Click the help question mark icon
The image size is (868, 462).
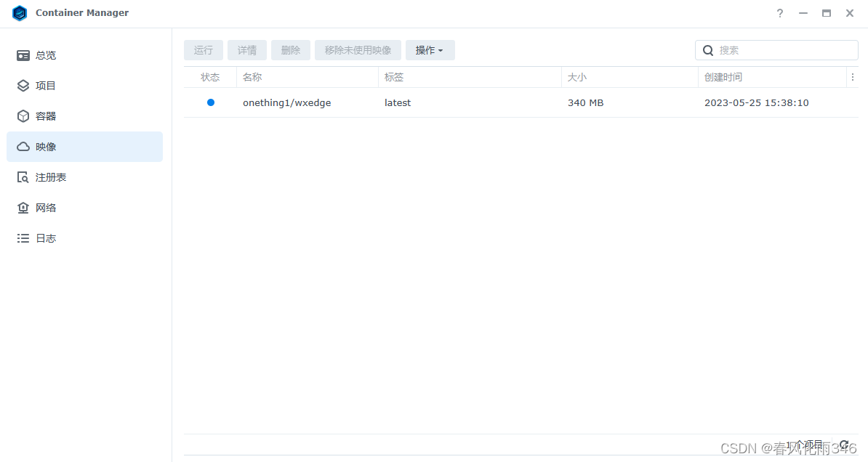click(x=780, y=13)
